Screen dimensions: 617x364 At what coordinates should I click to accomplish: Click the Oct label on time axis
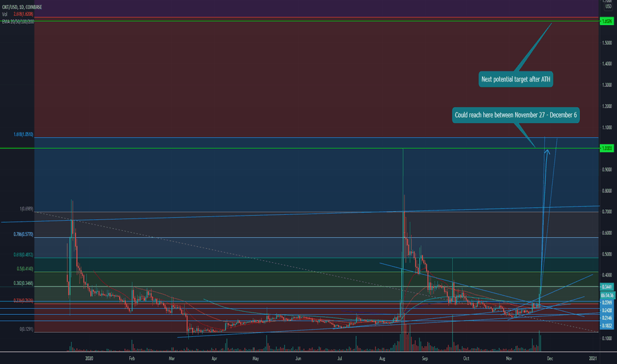coord(466,359)
